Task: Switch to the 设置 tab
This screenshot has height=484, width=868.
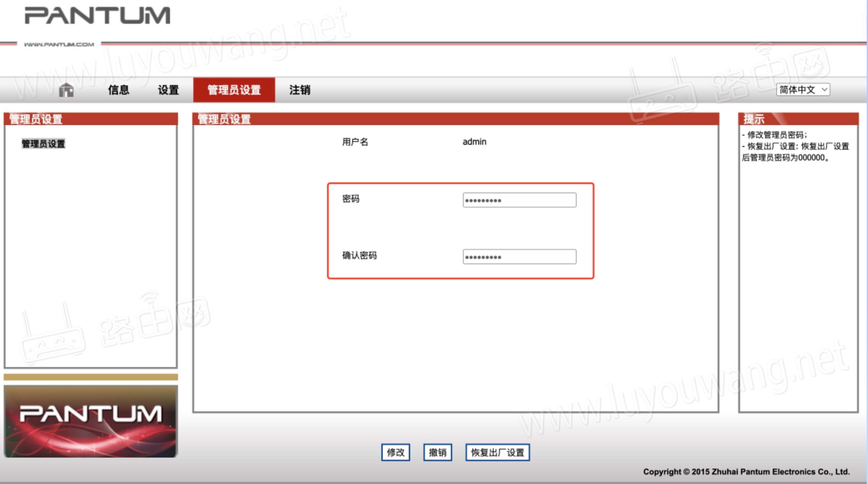Action: click(x=168, y=90)
